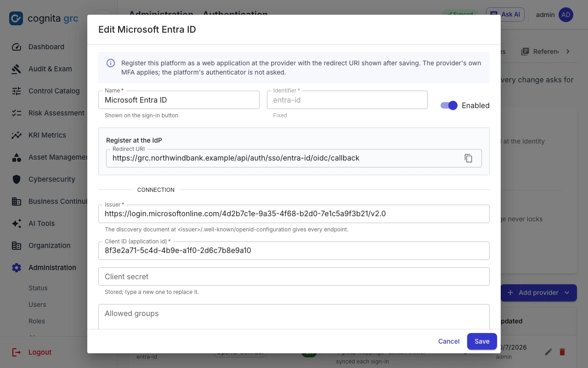Open the Add provider dropdown arrow
The width and height of the screenshot is (588, 368).
pyautogui.click(x=567, y=293)
